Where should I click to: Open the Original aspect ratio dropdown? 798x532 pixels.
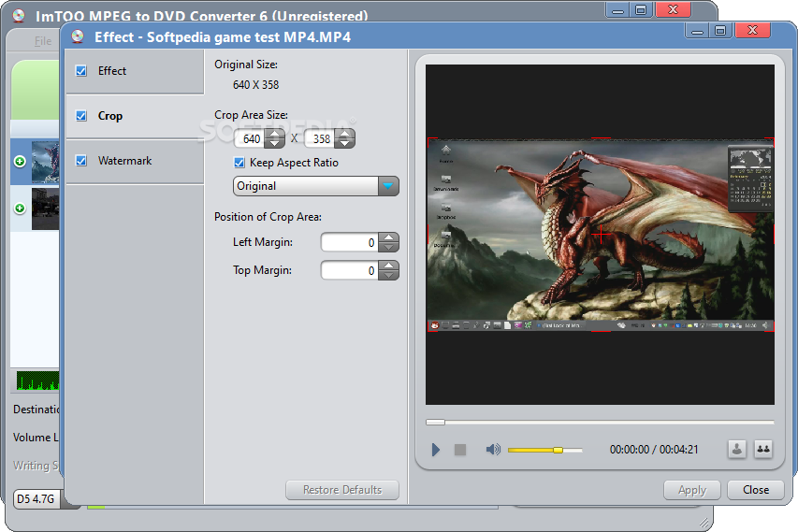[388, 186]
